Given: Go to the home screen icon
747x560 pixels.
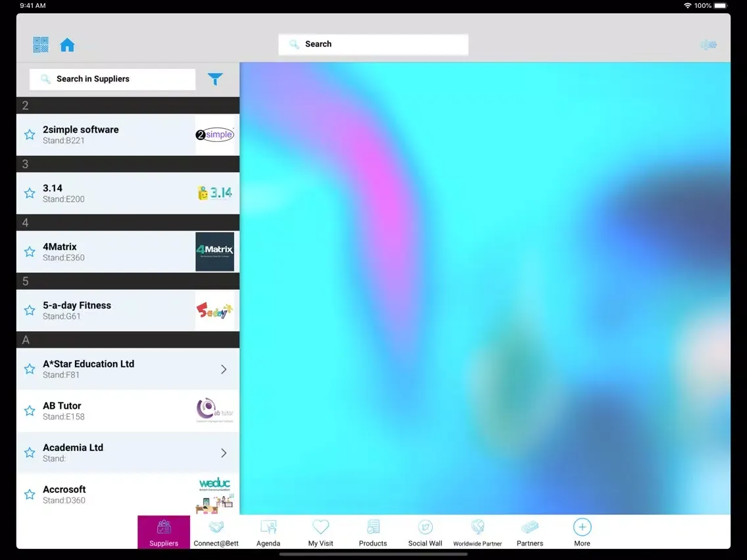Looking at the screenshot, I should [67, 45].
